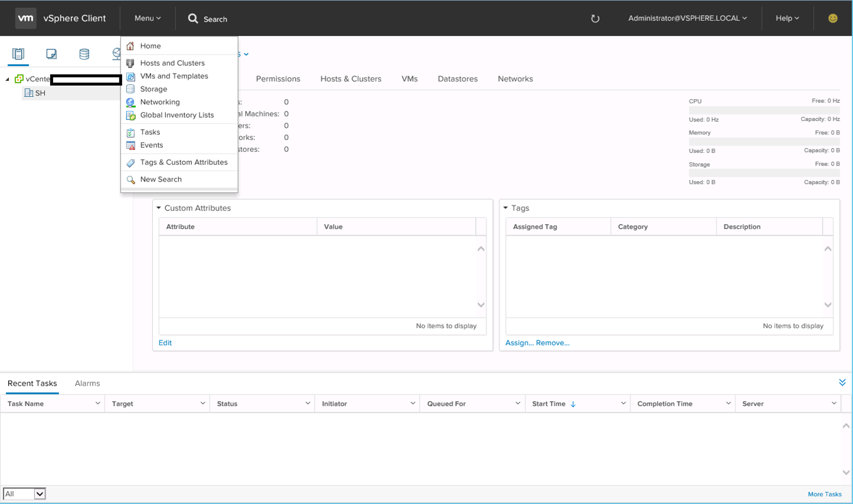
Task: Click the Edit link under Custom Attributes
Action: (x=165, y=343)
